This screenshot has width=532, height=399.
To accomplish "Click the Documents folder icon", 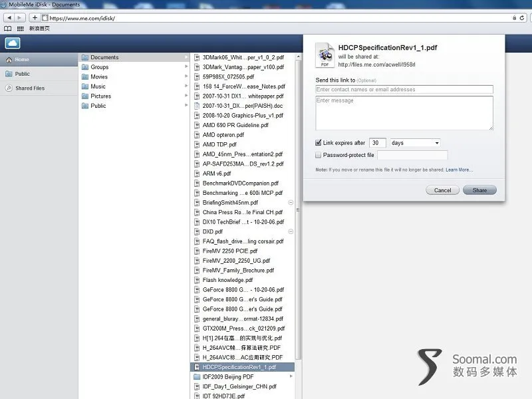I will [85, 57].
